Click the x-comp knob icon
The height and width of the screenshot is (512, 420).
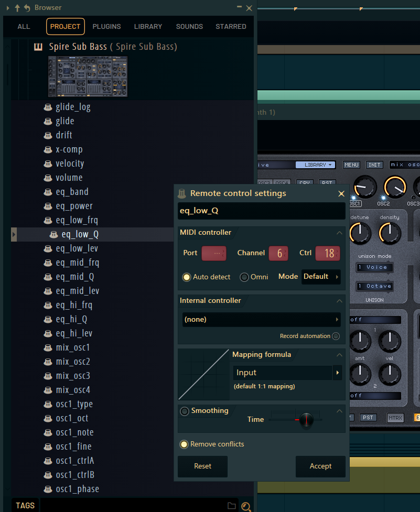coord(48,149)
